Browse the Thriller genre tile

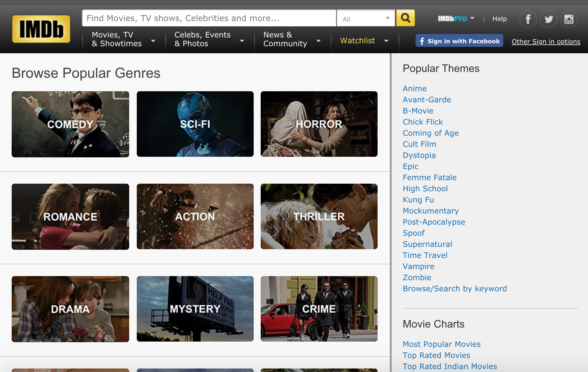319,216
